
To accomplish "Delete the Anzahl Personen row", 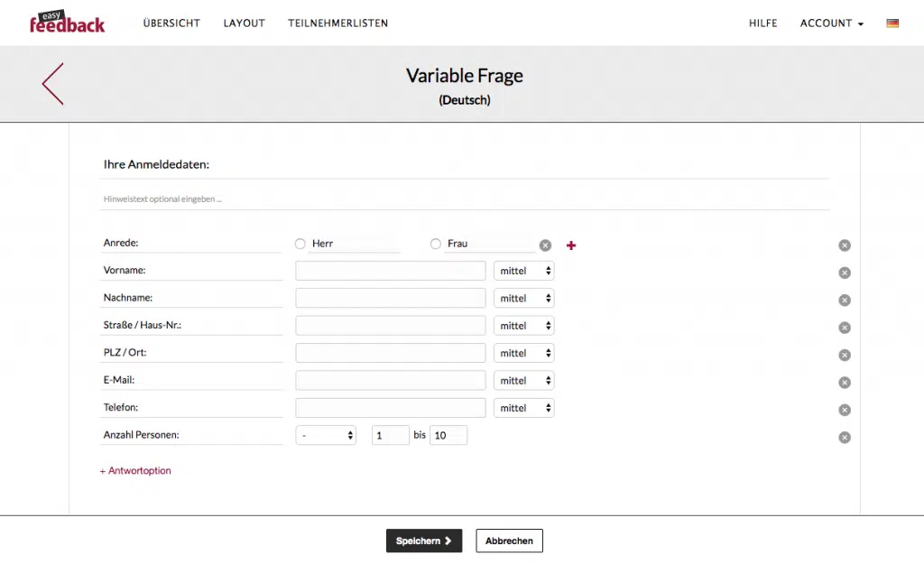I will (845, 438).
